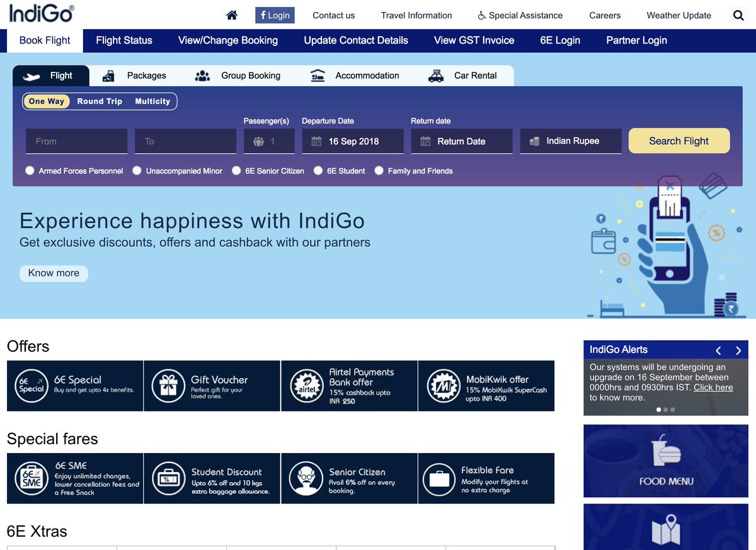Image resolution: width=756 pixels, height=550 pixels.
Task: Select Multicity trip option
Action: 152,101
